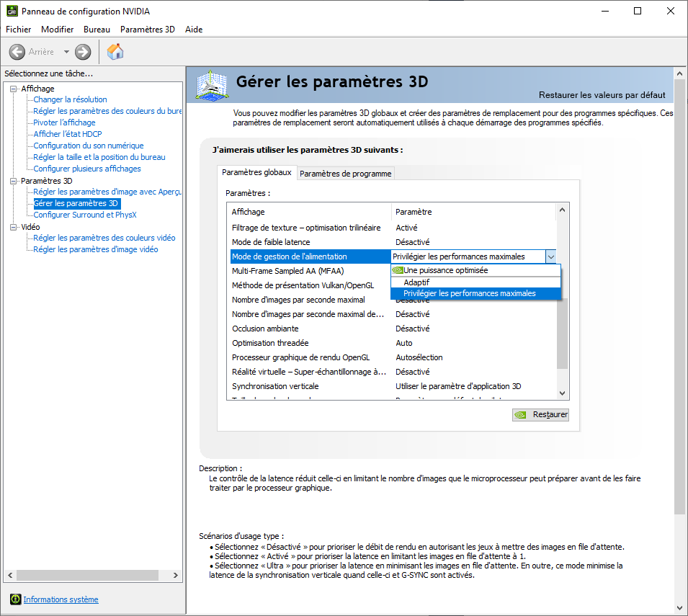
Task: Select the 'Mode de faible latence' row
Action: click(x=393, y=242)
